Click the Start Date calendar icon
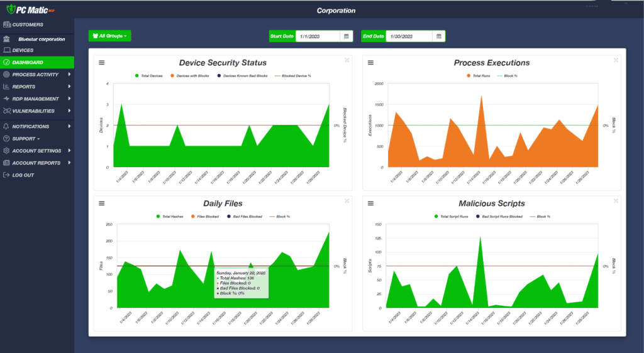 347,36
